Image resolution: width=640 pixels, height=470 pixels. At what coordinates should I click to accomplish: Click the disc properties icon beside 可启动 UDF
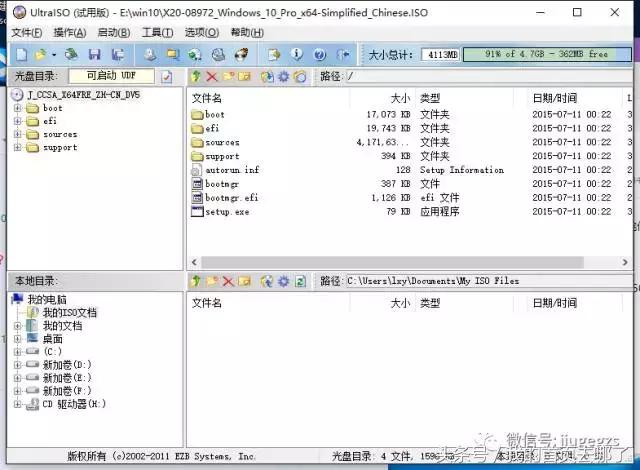point(167,76)
